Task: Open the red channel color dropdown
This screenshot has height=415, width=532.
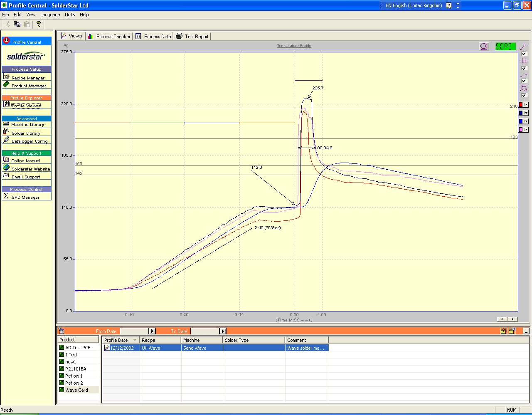Action: coord(526,105)
